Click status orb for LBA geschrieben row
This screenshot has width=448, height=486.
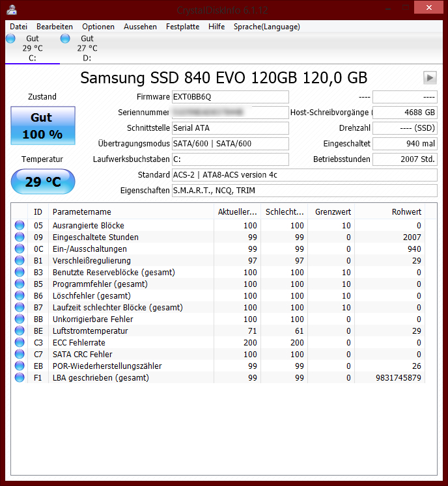click(20, 378)
